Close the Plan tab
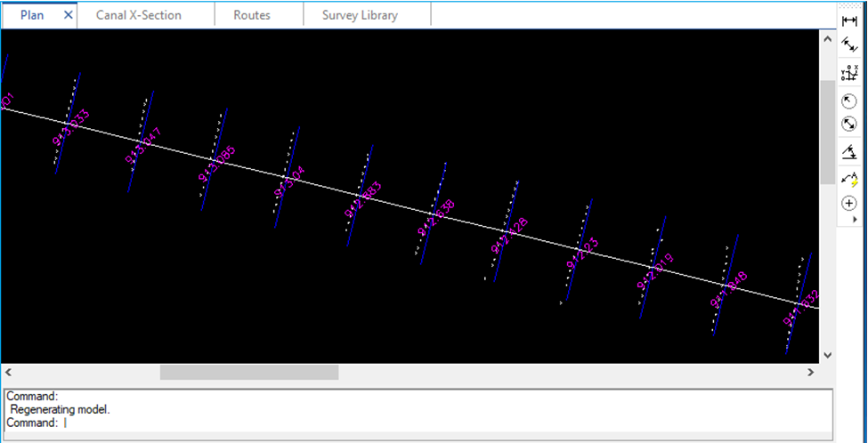The image size is (868, 443). 69,15
